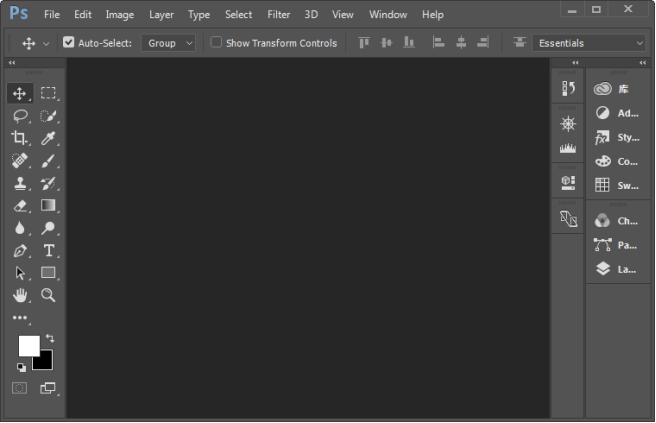The width and height of the screenshot is (656, 423).
Task: Open the ship's-wheel panel icon
Action: tap(568, 124)
